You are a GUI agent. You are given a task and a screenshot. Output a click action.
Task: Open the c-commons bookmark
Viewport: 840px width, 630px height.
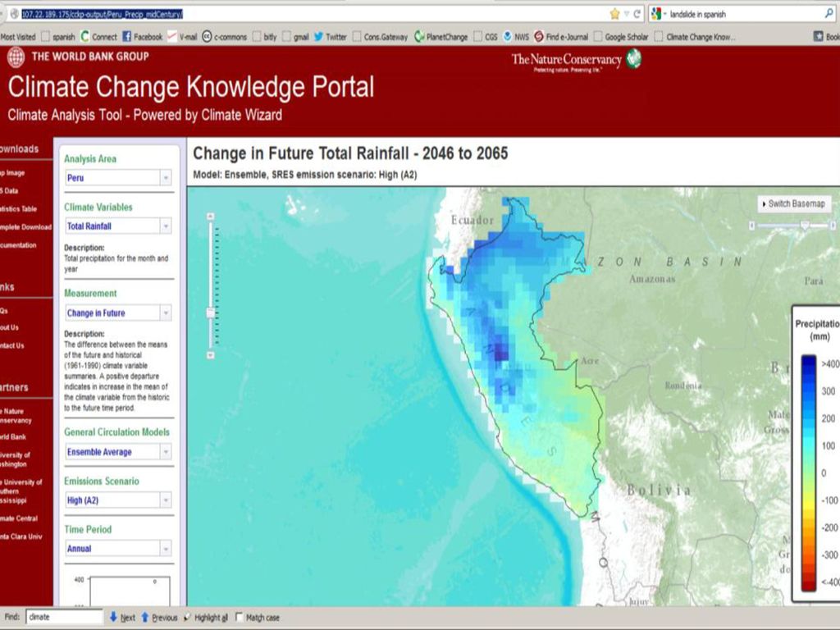[225, 36]
